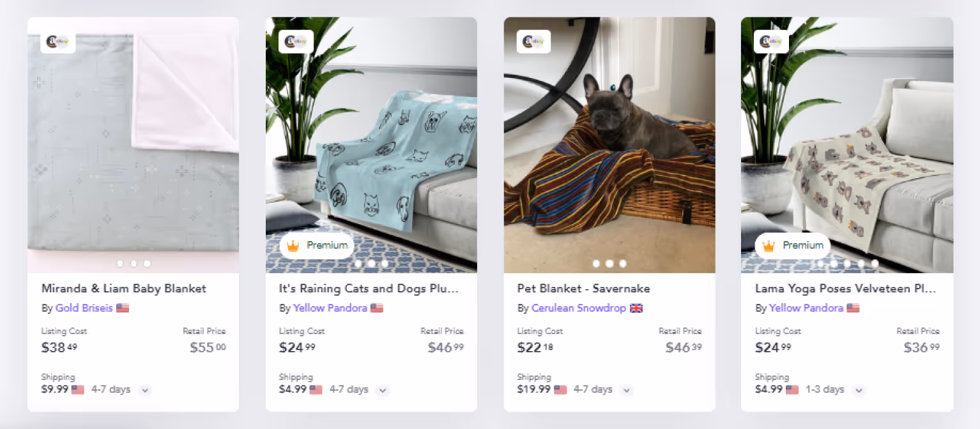
Task: Open Yellow Pandora link under Lama Yoga Poses
Action: click(806, 308)
